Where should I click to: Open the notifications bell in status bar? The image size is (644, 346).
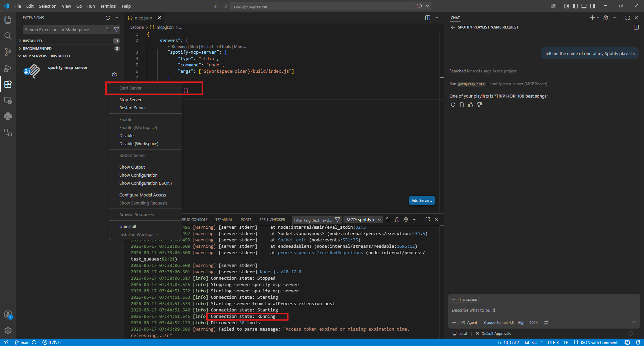(638, 342)
